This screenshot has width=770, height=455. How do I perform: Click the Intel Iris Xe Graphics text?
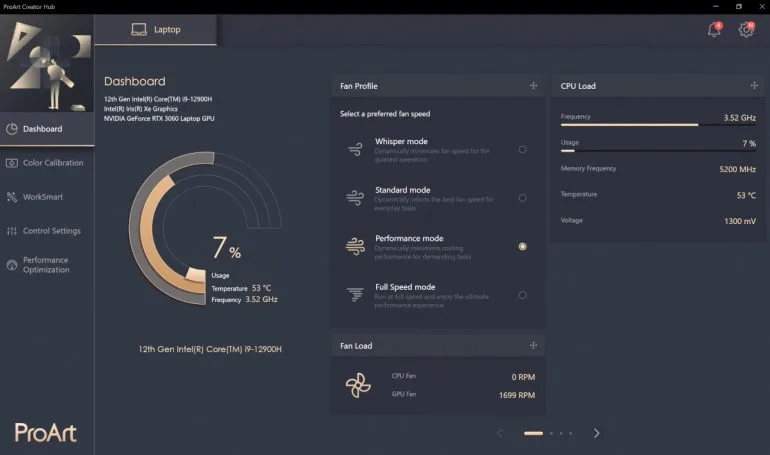pyautogui.click(x=141, y=109)
